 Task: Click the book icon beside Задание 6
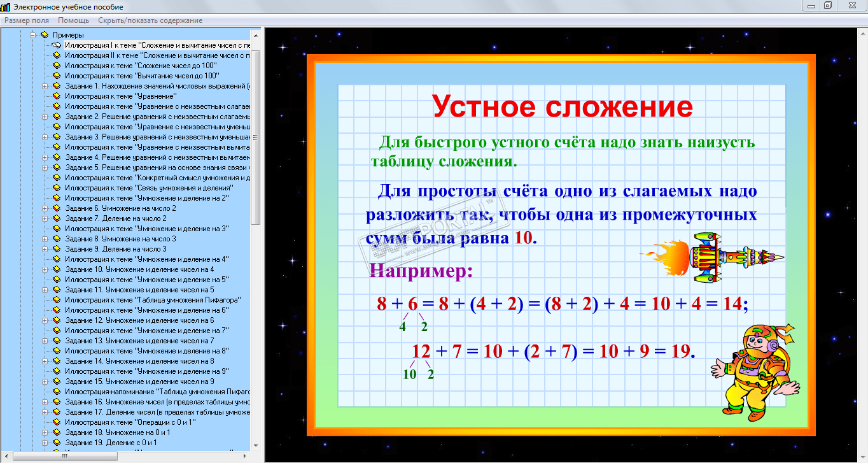coord(56,208)
